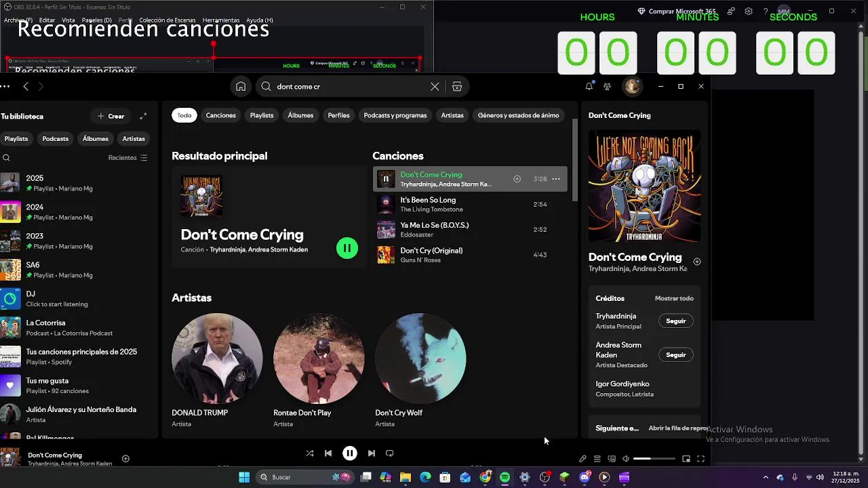
Task: Open lyrics microphone icon in player bar
Action: pyautogui.click(x=583, y=459)
